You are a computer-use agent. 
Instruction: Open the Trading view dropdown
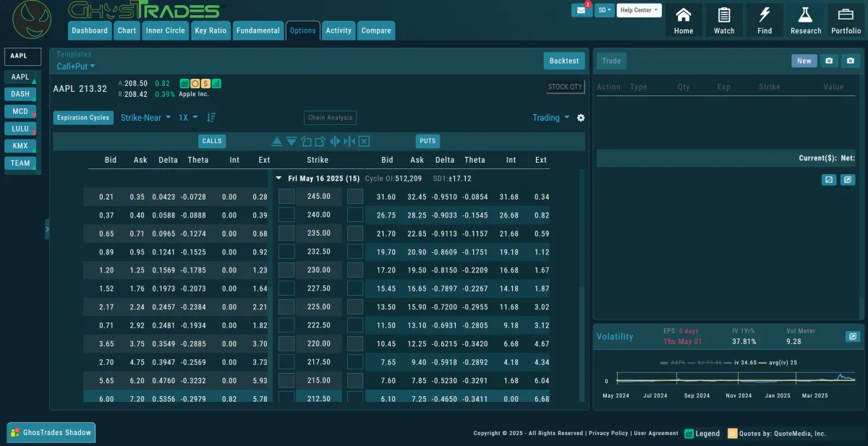pyautogui.click(x=550, y=118)
